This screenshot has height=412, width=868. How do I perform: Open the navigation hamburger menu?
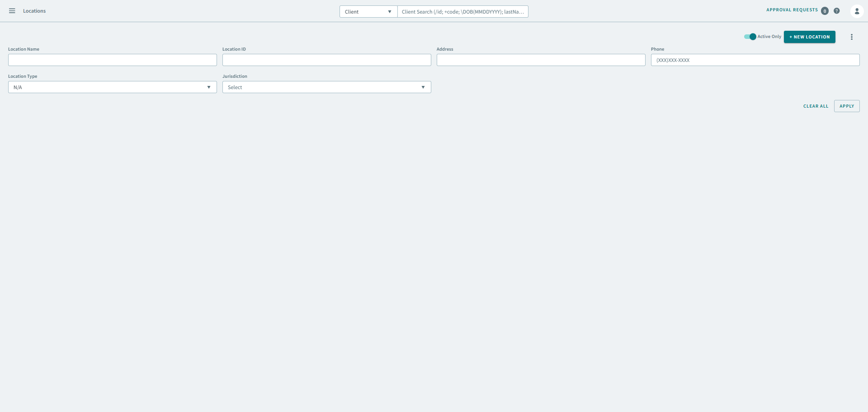tap(12, 11)
